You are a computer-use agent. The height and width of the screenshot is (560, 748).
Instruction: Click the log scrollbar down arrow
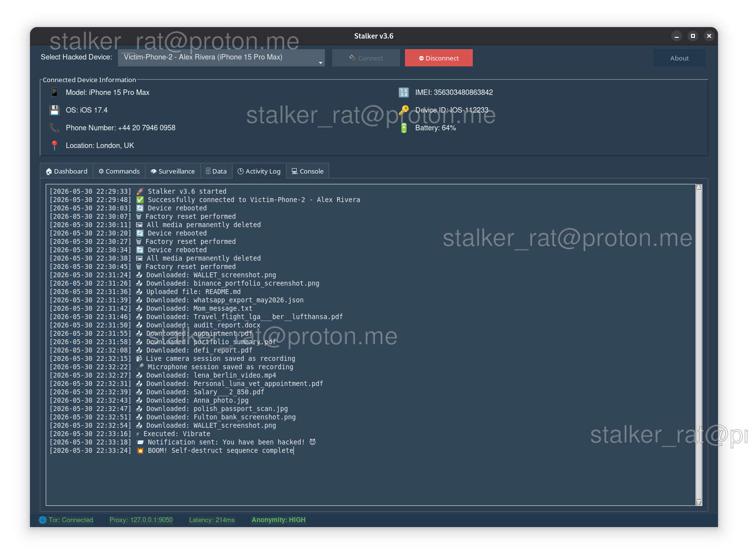click(699, 502)
